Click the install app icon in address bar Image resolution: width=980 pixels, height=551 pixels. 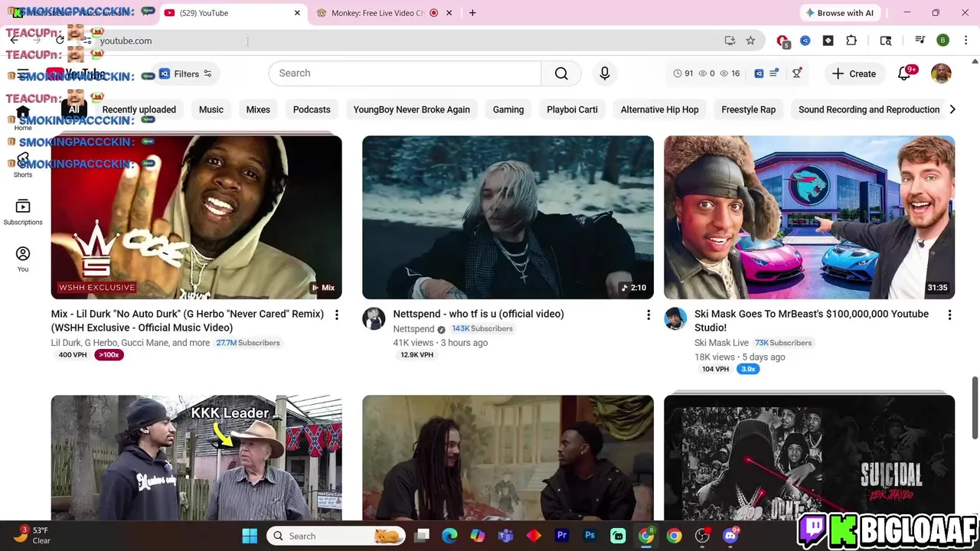[730, 41]
